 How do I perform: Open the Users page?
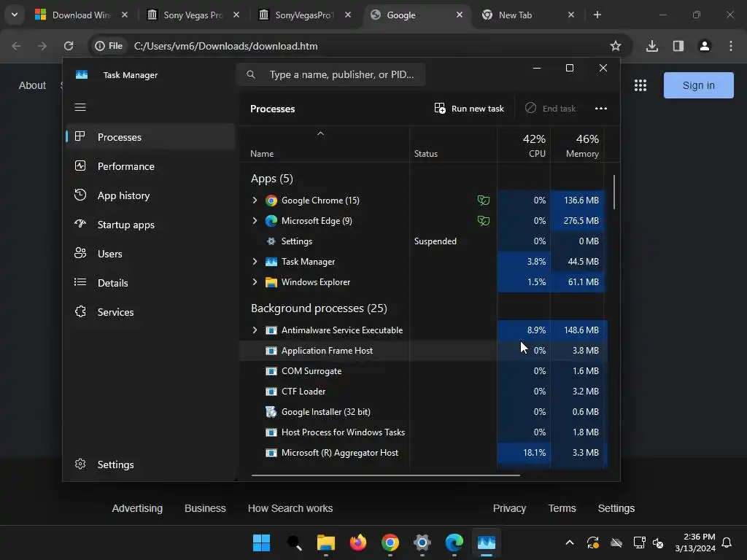150,254
